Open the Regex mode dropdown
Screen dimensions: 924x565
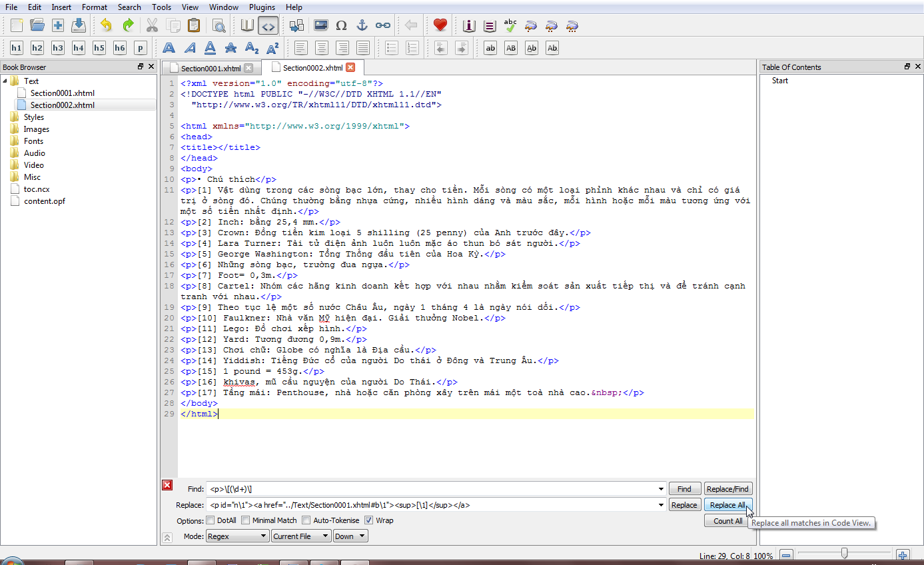point(237,536)
